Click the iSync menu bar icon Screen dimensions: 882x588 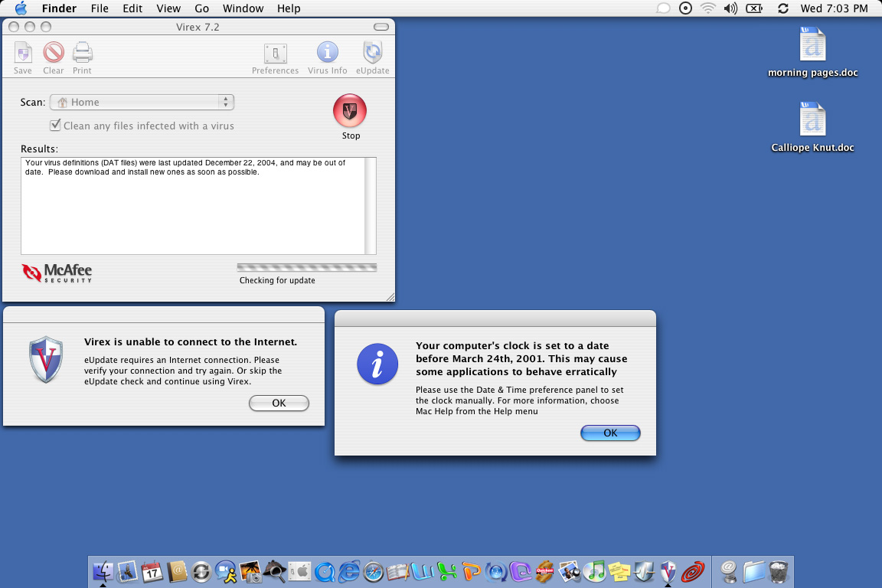(783, 8)
